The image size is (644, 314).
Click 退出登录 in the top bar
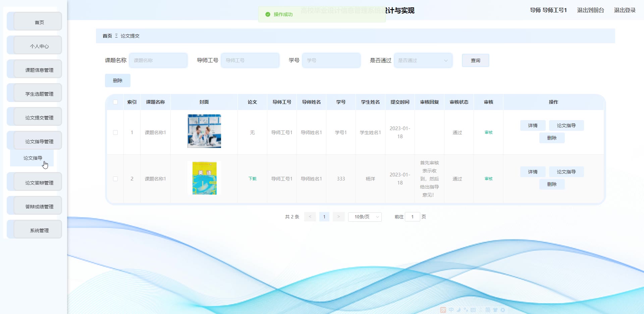(x=625, y=10)
